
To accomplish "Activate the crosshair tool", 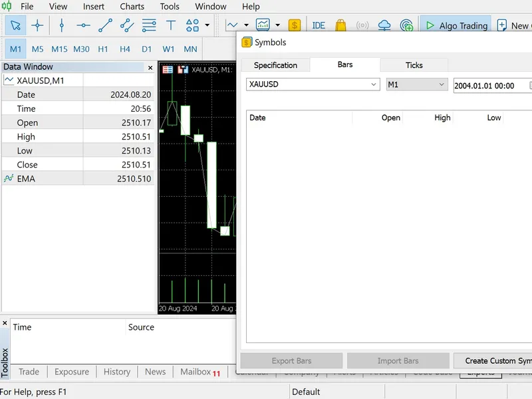I will click(x=37, y=25).
